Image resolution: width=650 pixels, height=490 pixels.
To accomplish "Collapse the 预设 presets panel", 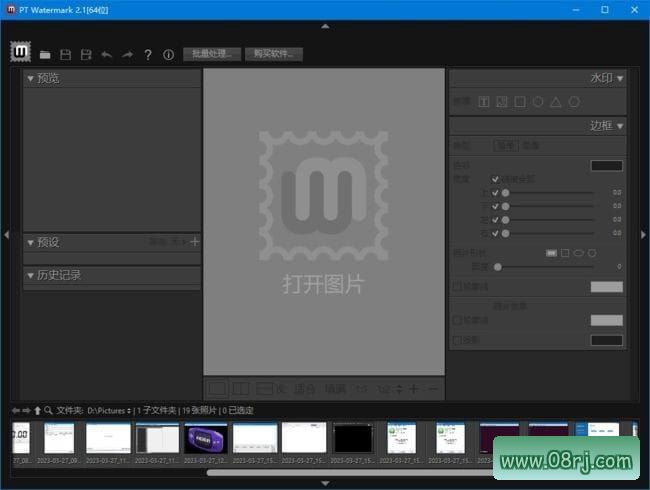I will [x=30, y=243].
